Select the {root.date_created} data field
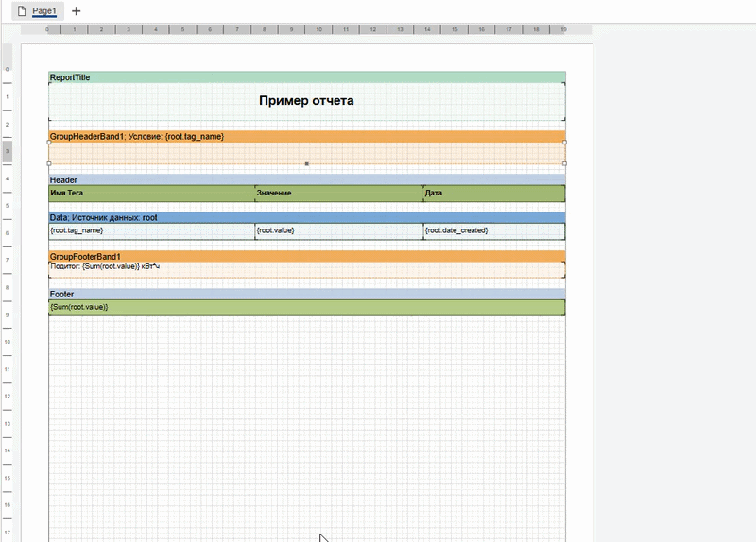 click(x=492, y=230)
